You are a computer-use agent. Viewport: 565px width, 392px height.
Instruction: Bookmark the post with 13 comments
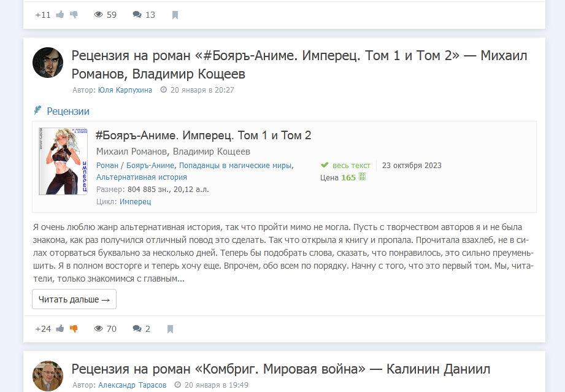coord(175,15)
